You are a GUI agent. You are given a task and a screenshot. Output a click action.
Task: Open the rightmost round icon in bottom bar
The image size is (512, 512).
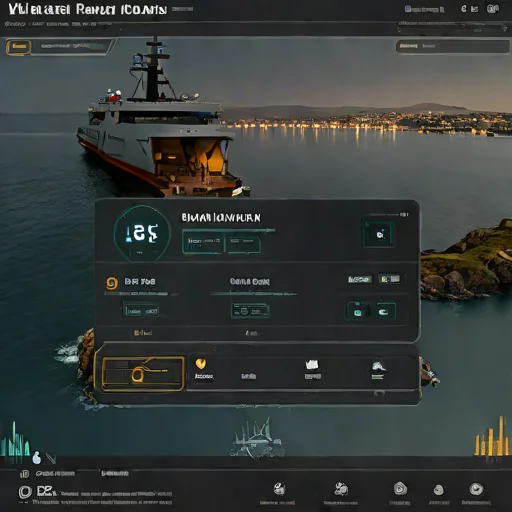click(x=476, y=489)
